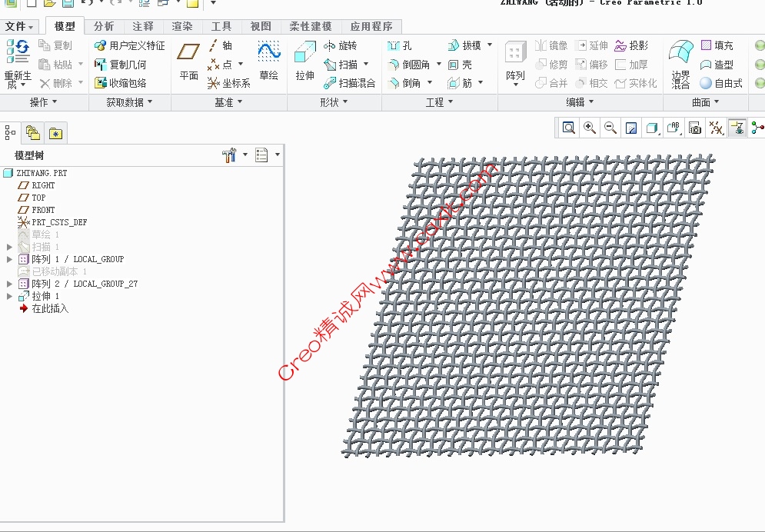Open the saved view manager icon
The height and width of the screenshot is (532, 765).
click(x=695, y=128)
